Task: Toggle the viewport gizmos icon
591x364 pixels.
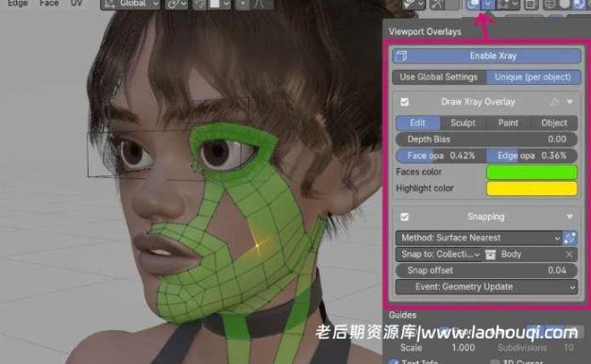Action: pos(437,4)
